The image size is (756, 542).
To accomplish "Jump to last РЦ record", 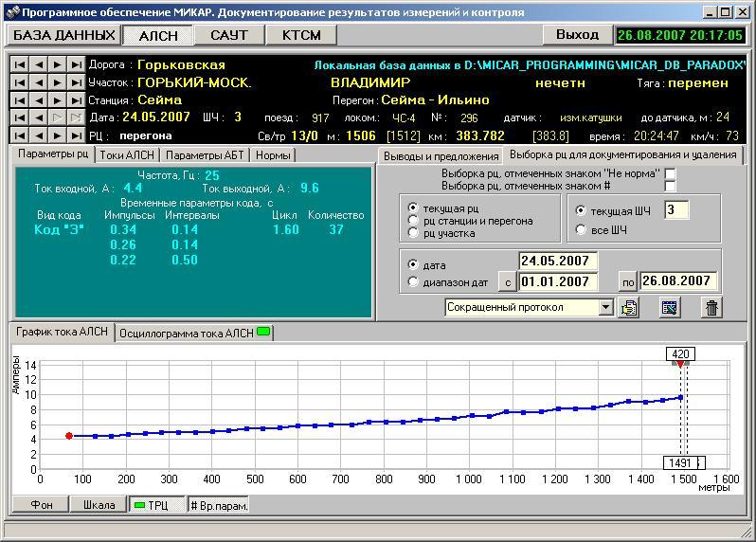I will click(76, 135).
